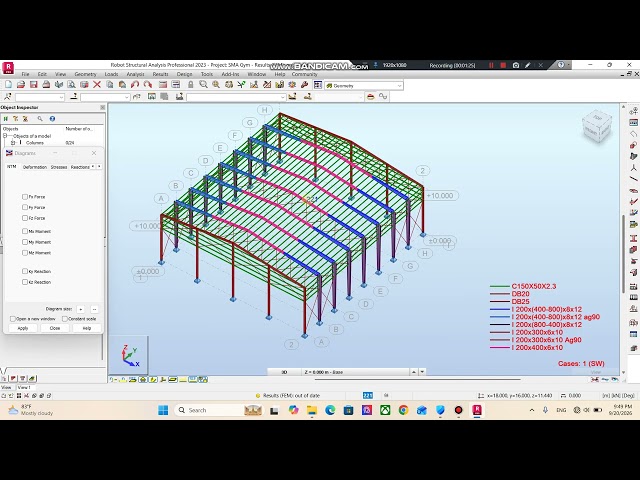Enable the Mz Moment checkbox
The width and height of the screenshot is (640, 480).
click(x=25, y=253)
